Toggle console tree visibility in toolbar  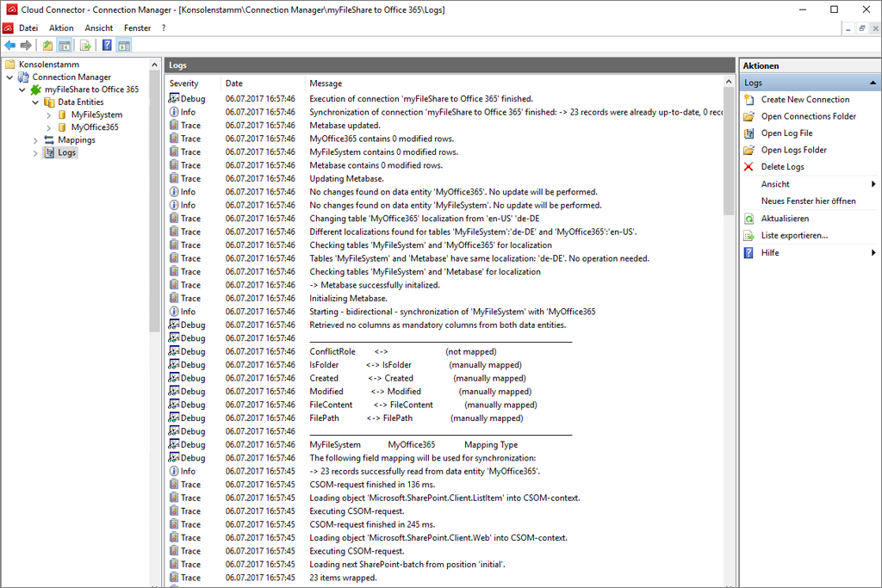pos(65,46)
